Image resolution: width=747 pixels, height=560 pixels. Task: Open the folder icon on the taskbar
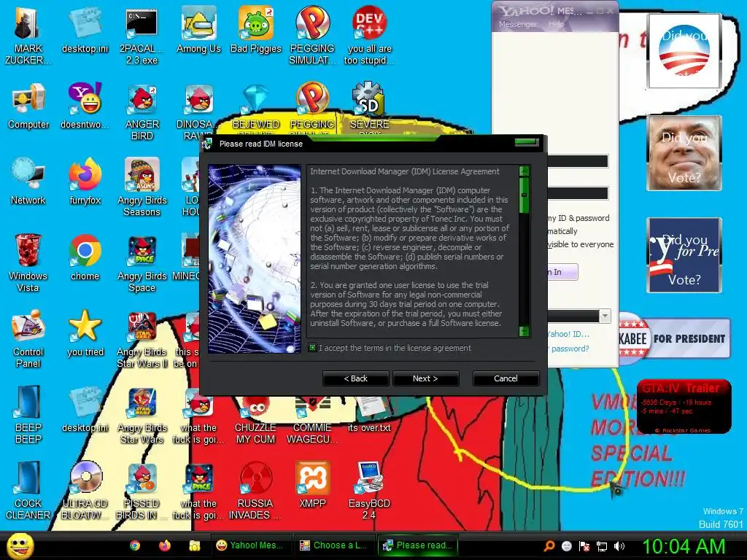tap(194, 545)
